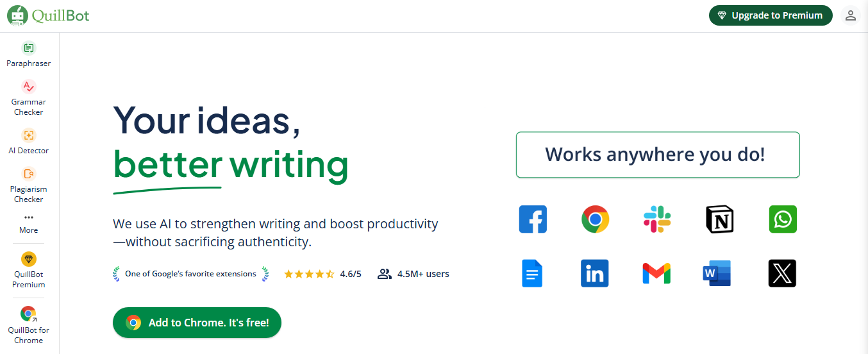Viewport: 868px width, 354px height.
Task: Select the WhatsApp integration icon
Action: coord(783,219)
